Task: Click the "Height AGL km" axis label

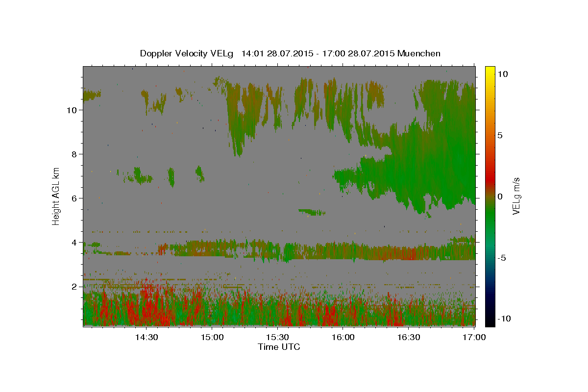Action: pyautogui.click(x=56, y=196)
